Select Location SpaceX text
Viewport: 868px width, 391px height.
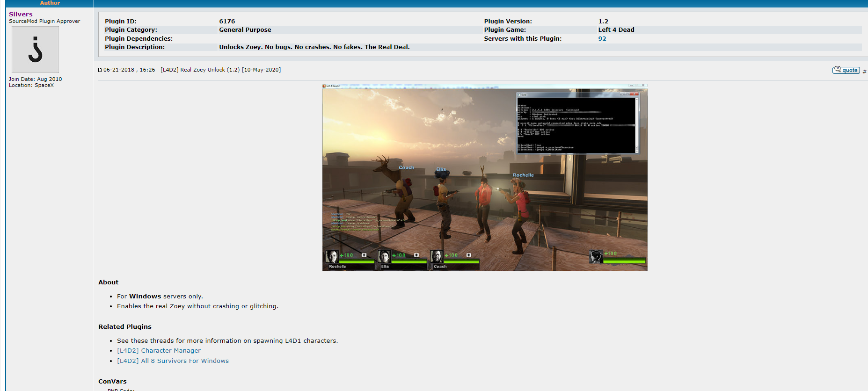tap(31, 85)
